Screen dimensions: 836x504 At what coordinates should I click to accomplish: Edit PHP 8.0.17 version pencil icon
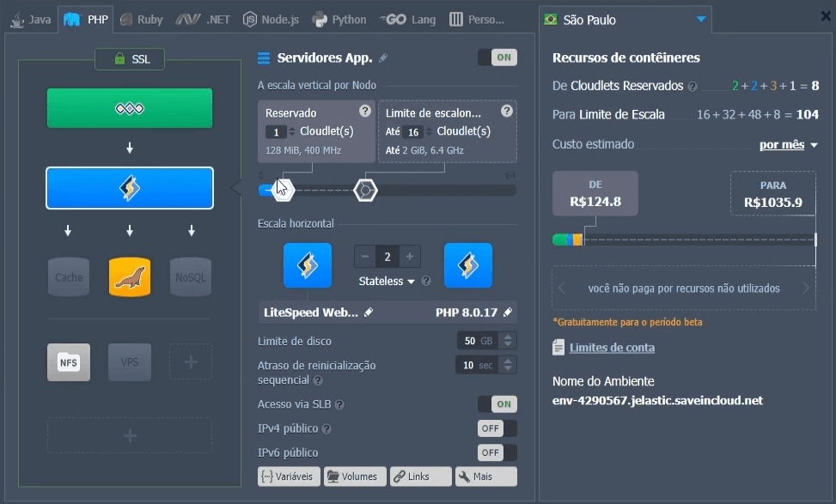tap(508, 313)
